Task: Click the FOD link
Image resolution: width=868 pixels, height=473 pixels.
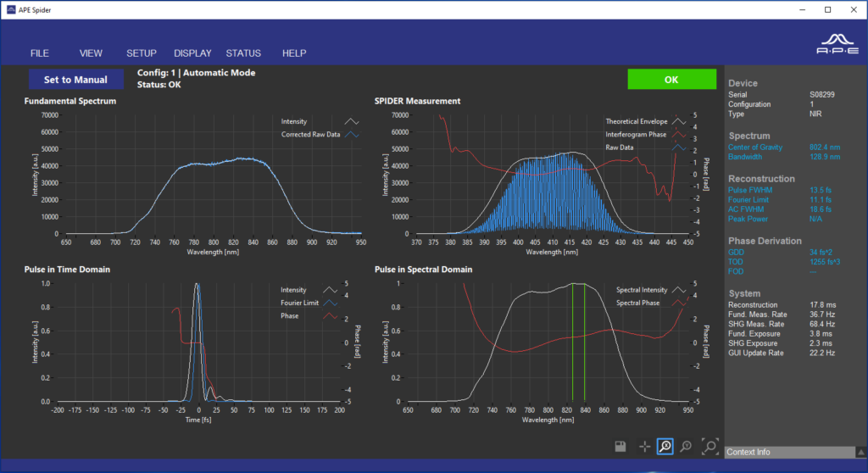Action: pos(736,271)
